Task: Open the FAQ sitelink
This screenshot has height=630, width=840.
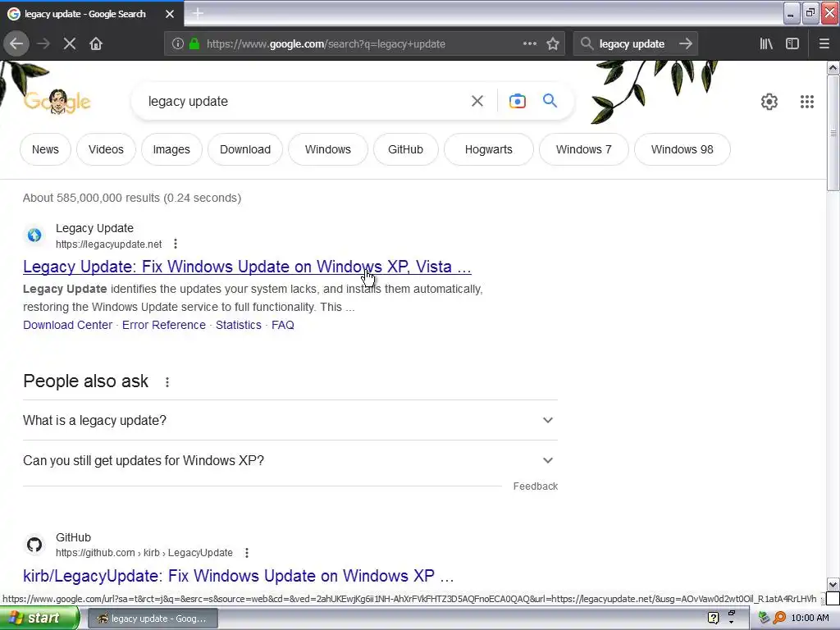Action: click(x=283, y=325)
